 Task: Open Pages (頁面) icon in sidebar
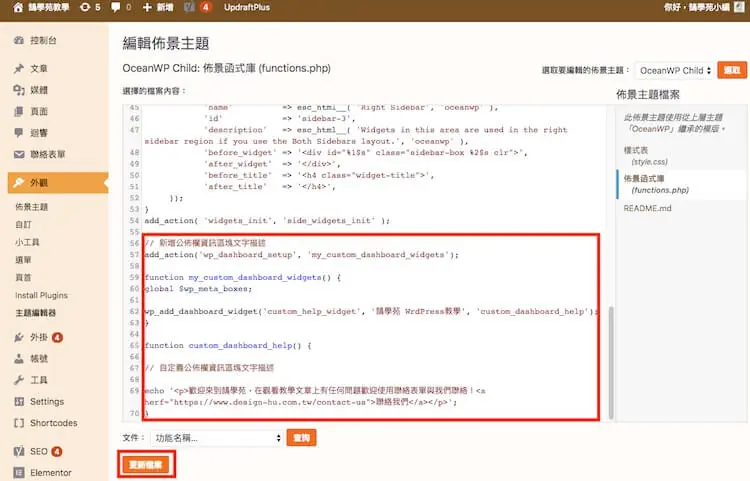pos(19,111)
